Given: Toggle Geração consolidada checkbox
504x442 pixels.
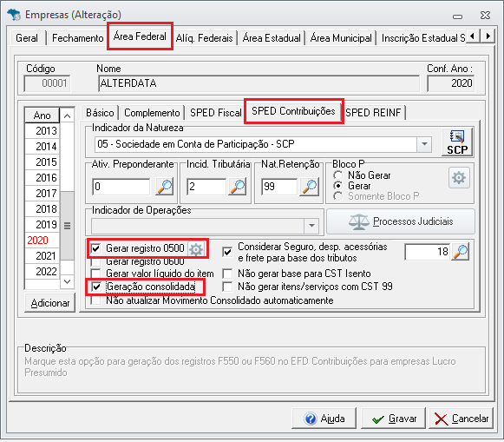Looking at the screenshot, I should [x=96, y=287].
